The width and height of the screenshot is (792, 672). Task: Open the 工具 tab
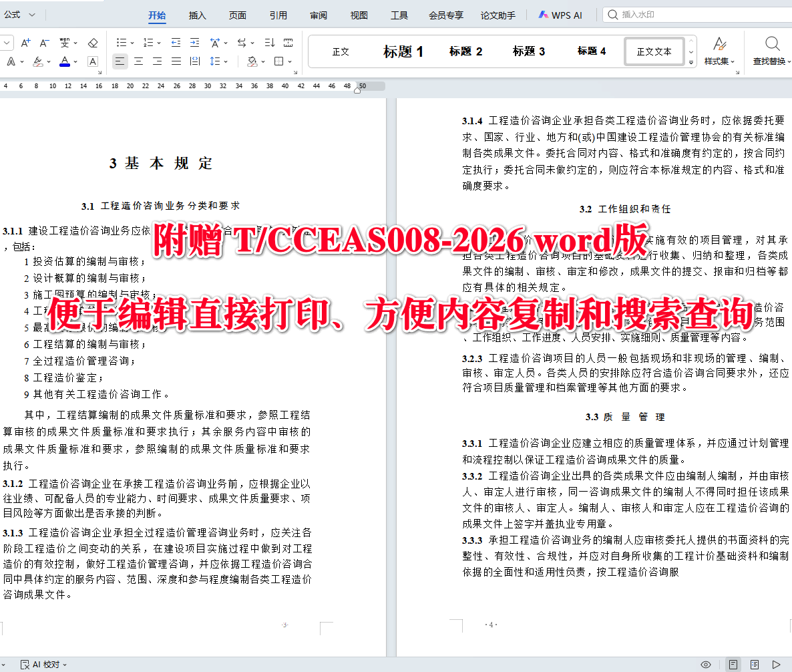coord(399,15)
